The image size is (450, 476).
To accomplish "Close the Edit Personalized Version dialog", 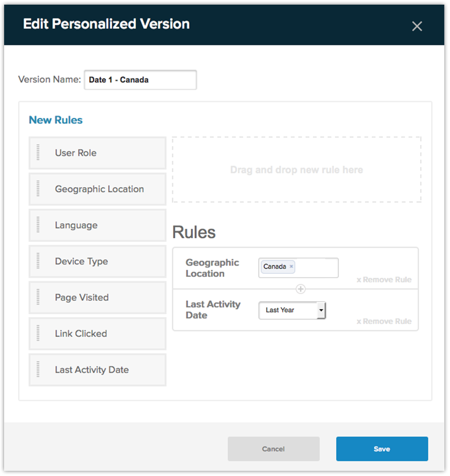I will click(x=417, y=26).
